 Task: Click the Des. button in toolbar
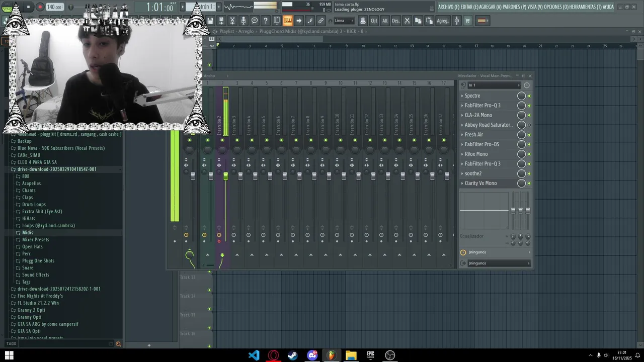coord(396,21)
